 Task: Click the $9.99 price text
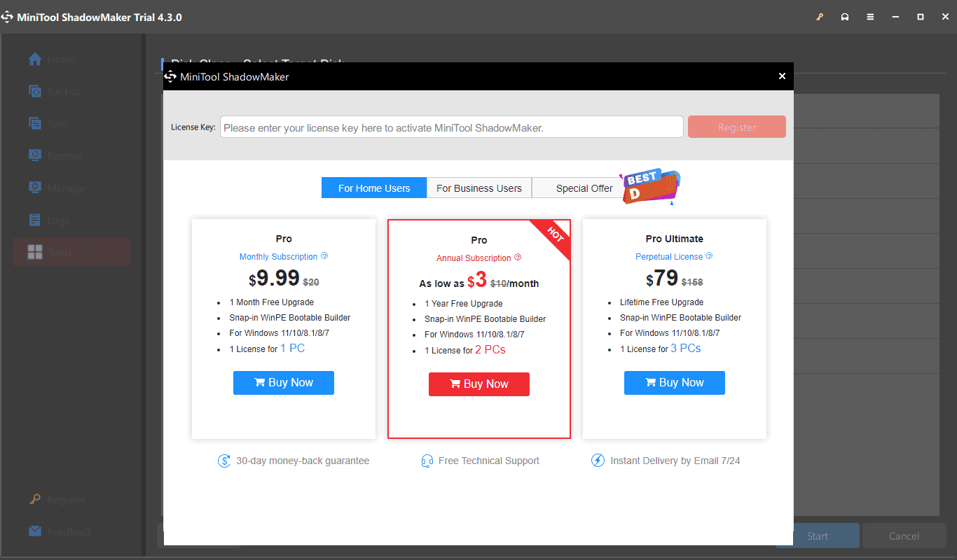pyautogui.click(x=275, y=279)
